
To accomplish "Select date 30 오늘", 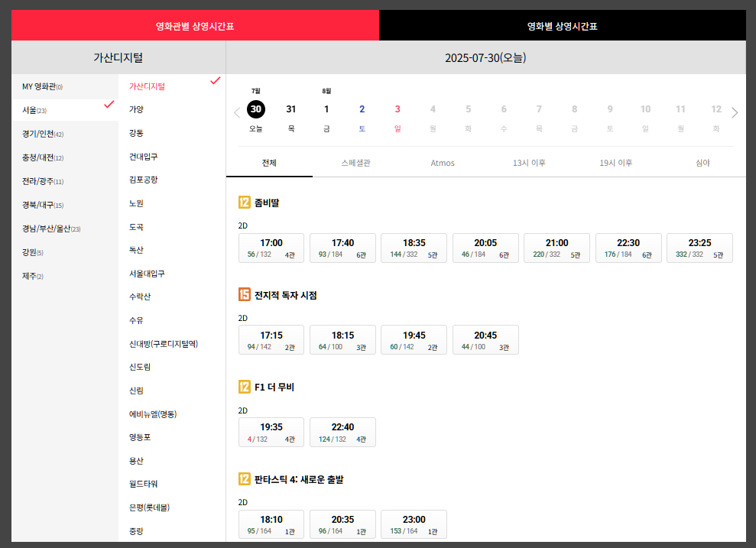I will 256,110.
